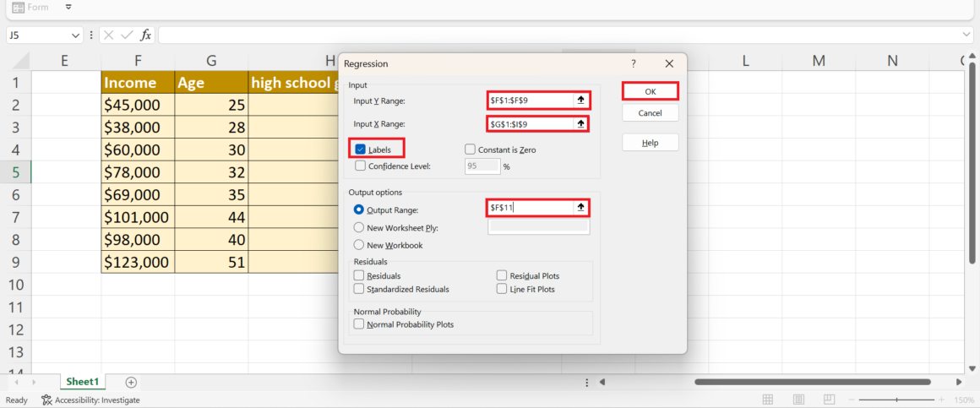This screenshot has height=408, width=980.
Task: Click the zoom slider in status bar
Action: click(x=896, y=400)
